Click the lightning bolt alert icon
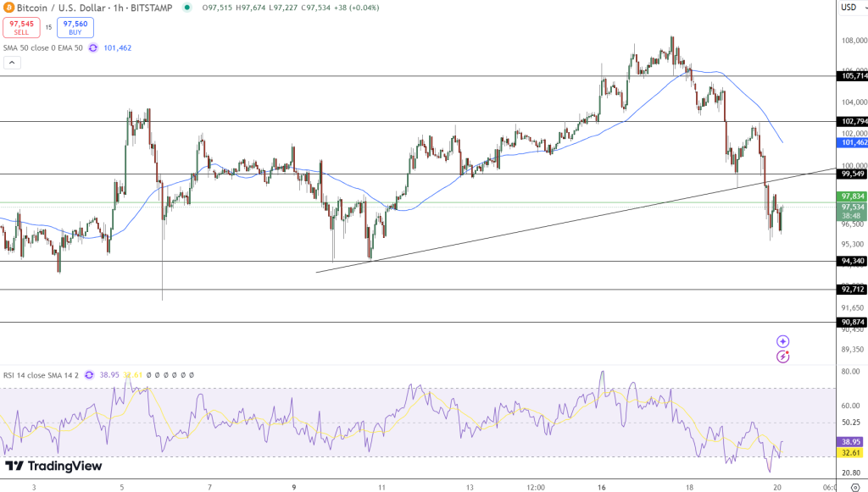This screenshot has width=868, height=492. (x=782, y=357)
